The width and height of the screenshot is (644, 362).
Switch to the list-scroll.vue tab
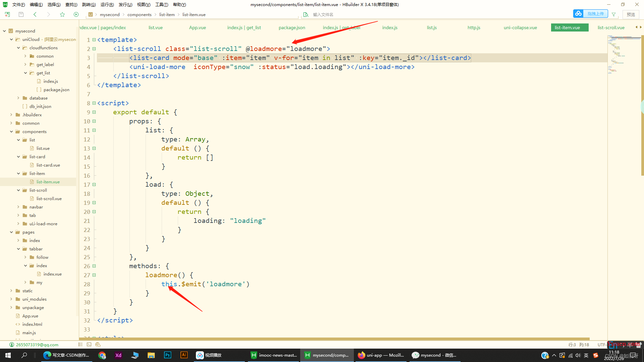pos(611,27)
